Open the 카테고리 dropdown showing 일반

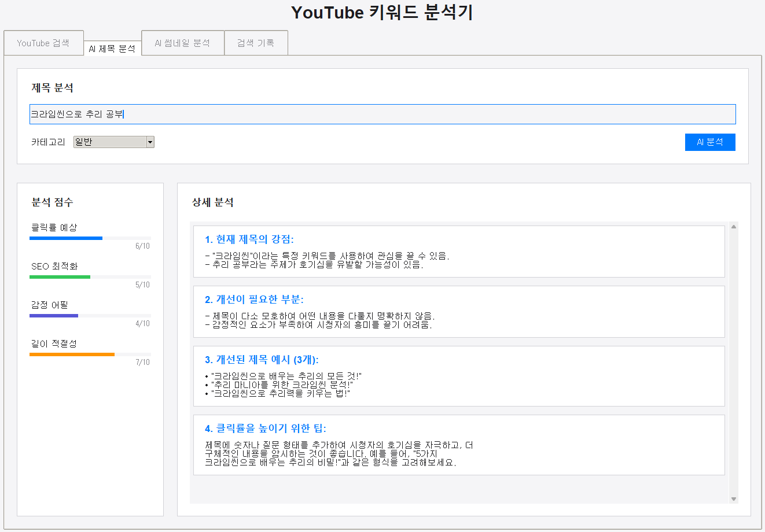(x=113, y=142)
